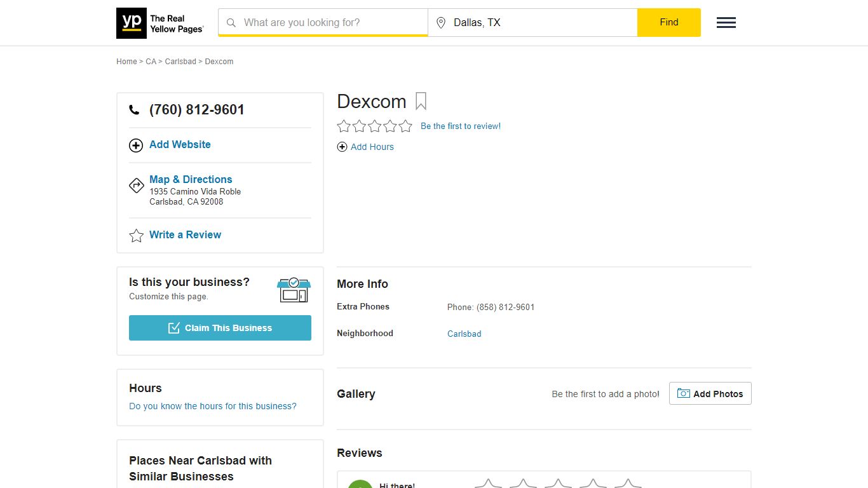Click Claim This Business button
This screenshot has height=488, width=868.
[x=220, y=328]
